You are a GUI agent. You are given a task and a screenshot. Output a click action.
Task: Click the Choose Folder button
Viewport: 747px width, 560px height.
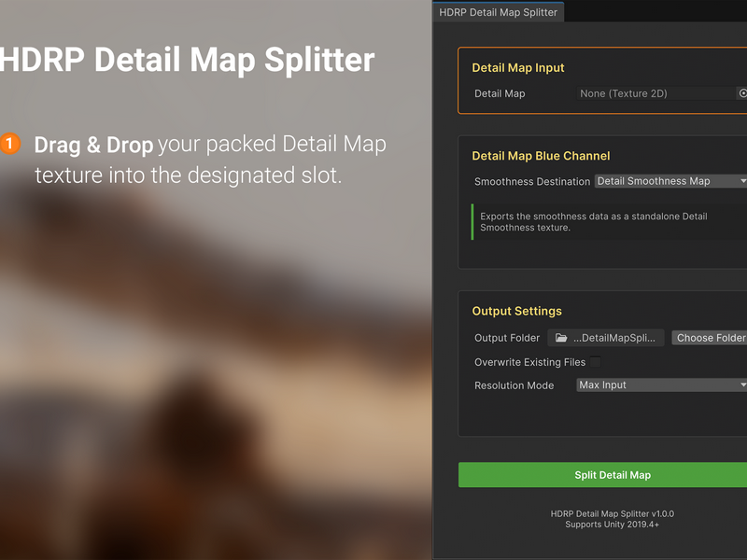tap(710, 338)
